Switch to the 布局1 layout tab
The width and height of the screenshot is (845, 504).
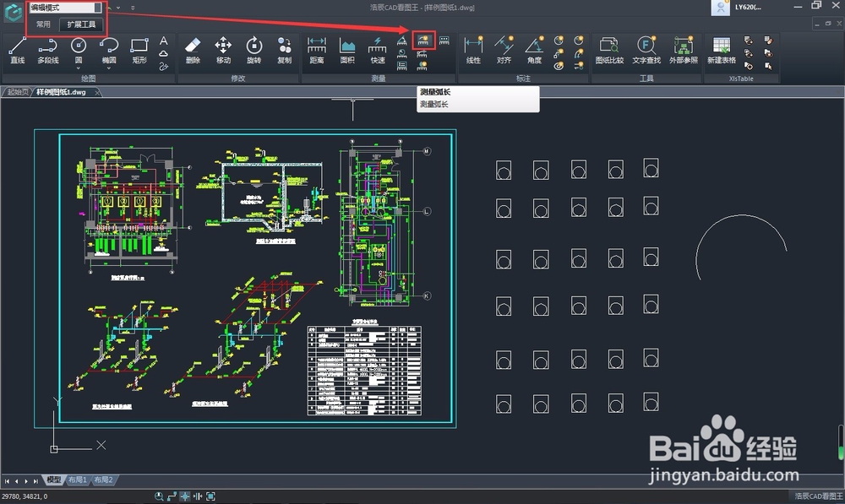tap(78, 480)
